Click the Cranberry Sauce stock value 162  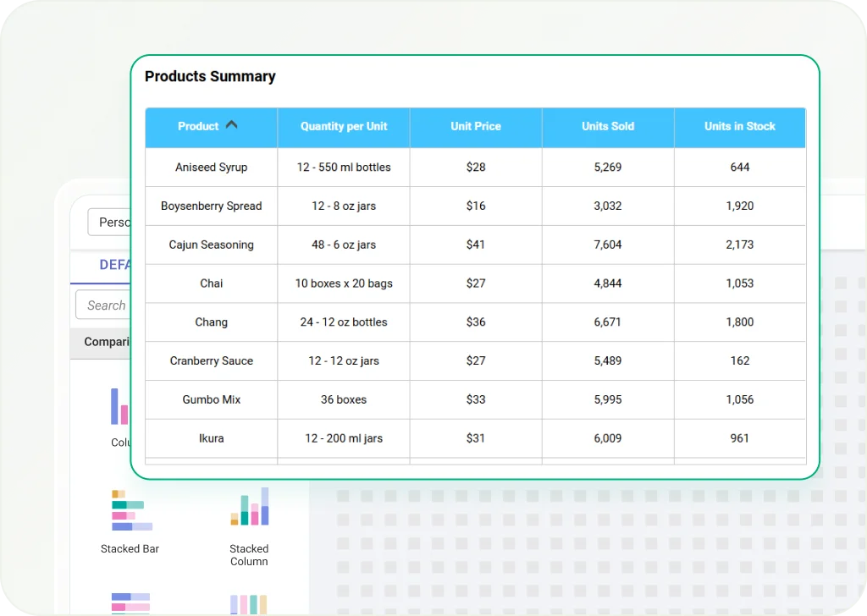740,361
